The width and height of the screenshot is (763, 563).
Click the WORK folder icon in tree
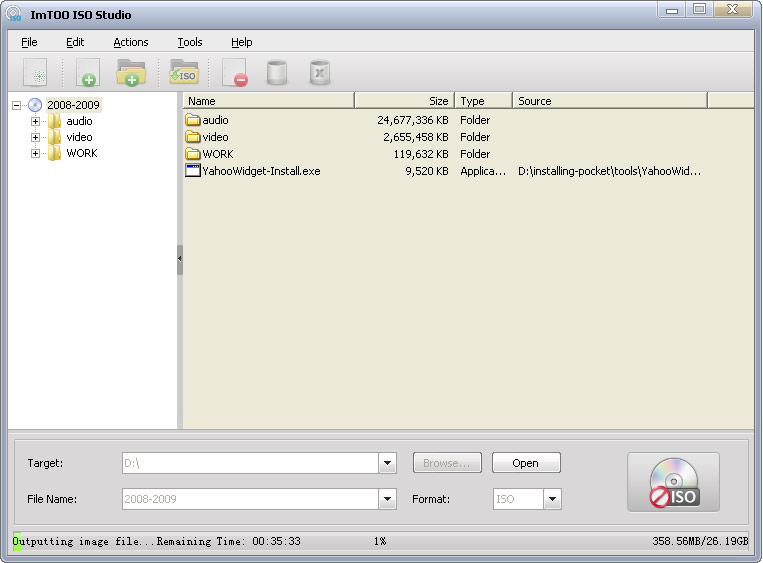54,153
